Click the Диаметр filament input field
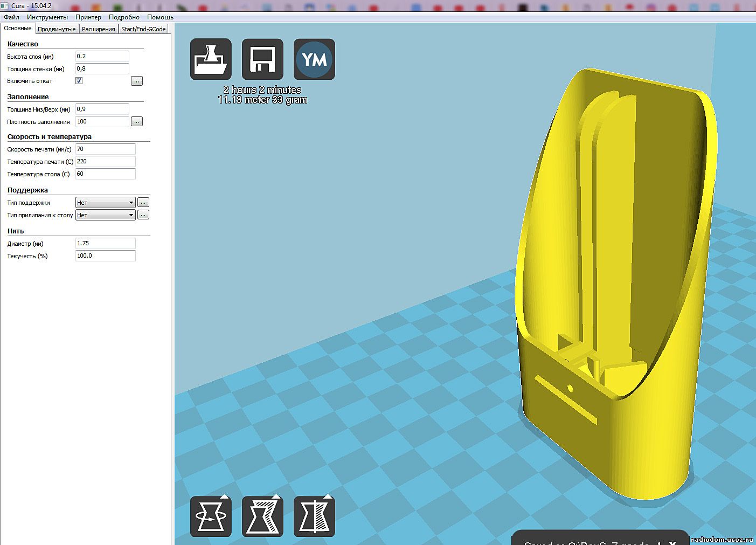The image size is (756, 545). click(106, 243)
